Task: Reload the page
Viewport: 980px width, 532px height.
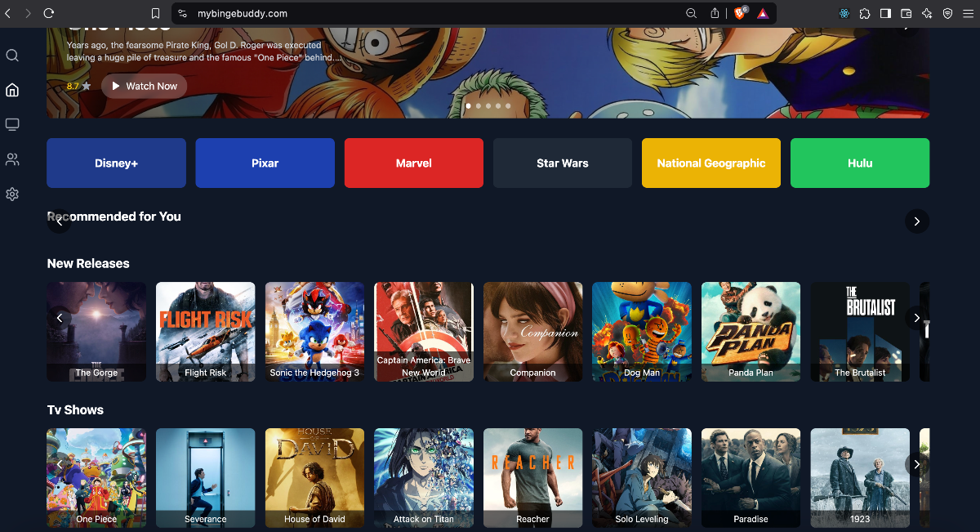Action: 49,13
